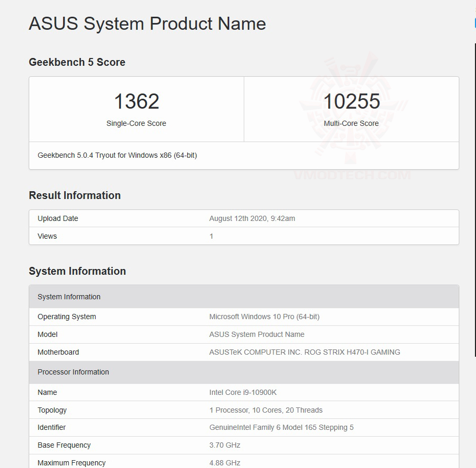Click the Base Frequency value 3.70 GHz
This screenshot has height=468, width=476.
[x=221, y=445]
